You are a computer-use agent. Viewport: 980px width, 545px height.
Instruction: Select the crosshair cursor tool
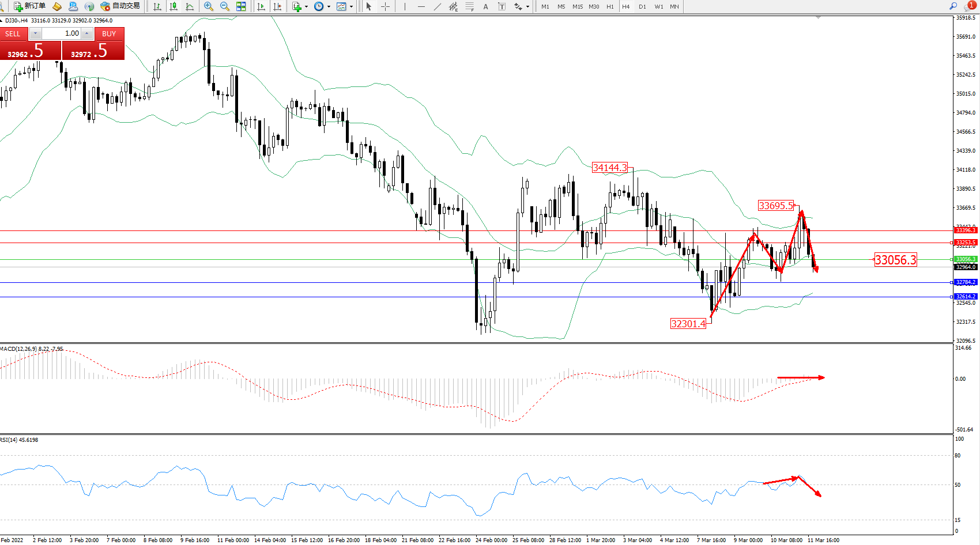386,6
